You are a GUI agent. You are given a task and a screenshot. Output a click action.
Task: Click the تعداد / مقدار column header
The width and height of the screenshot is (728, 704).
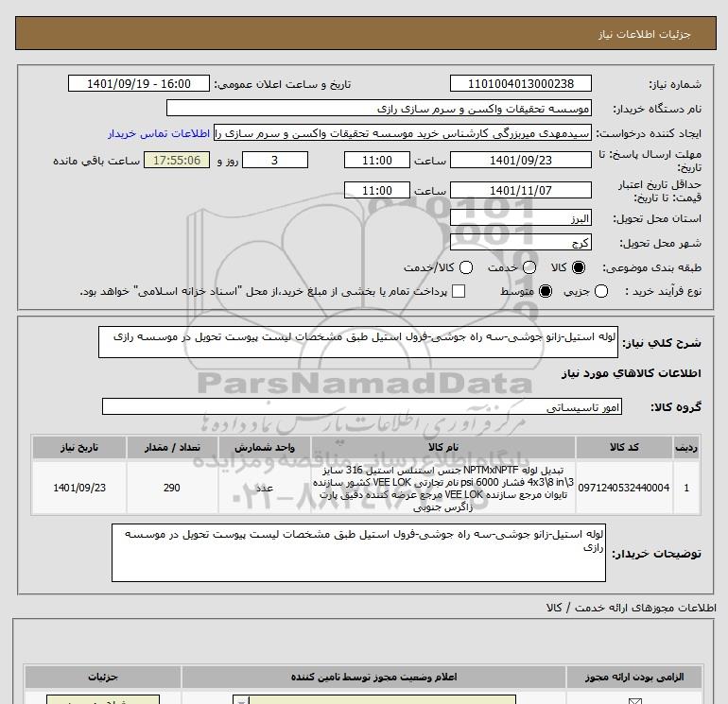point(172,447)
